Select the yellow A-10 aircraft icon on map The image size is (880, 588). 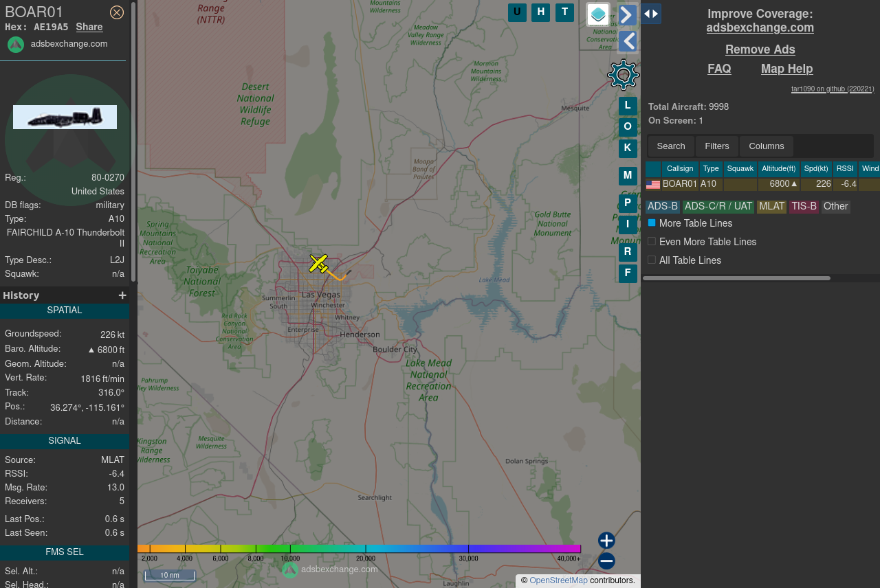[318, 263]
